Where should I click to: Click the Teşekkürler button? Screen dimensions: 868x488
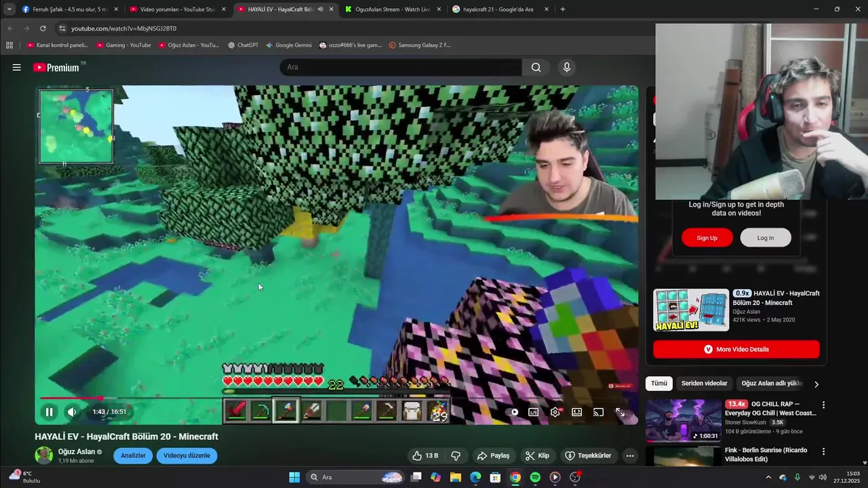point(588,455)
